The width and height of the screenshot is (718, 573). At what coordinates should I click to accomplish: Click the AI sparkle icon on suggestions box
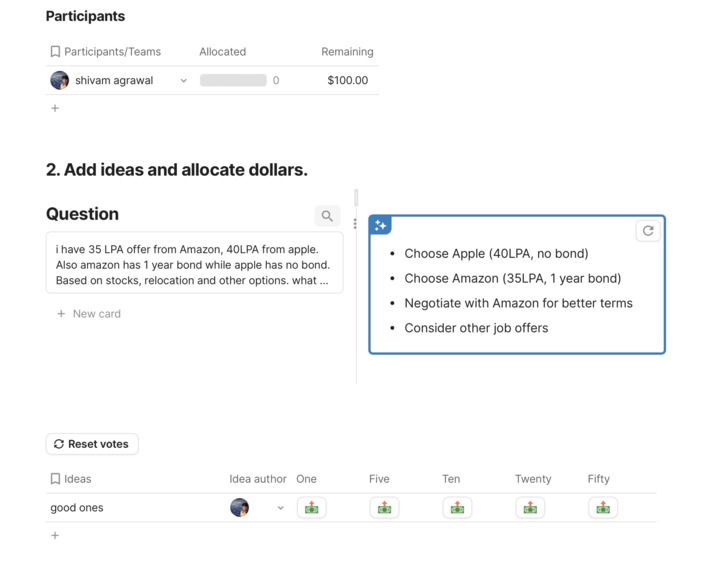pyautogui.click(x=380, y=225)
